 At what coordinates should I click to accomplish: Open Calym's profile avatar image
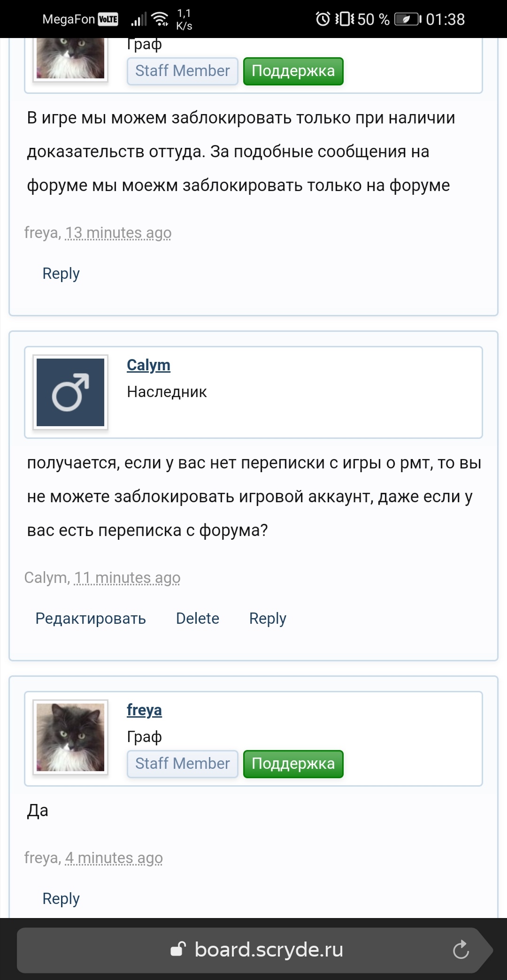[x=70, y=392]
